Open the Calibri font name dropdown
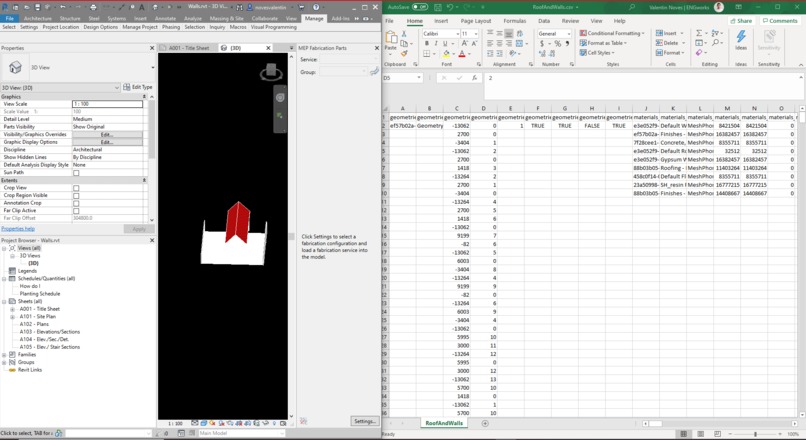This screenshot has height=440, width=806. pyautogui.click(x=457, y=33)
